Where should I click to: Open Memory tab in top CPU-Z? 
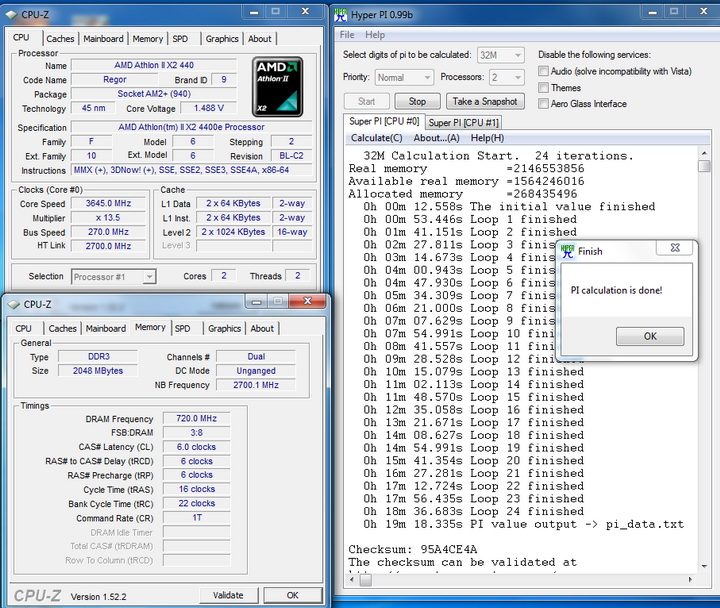147,39
